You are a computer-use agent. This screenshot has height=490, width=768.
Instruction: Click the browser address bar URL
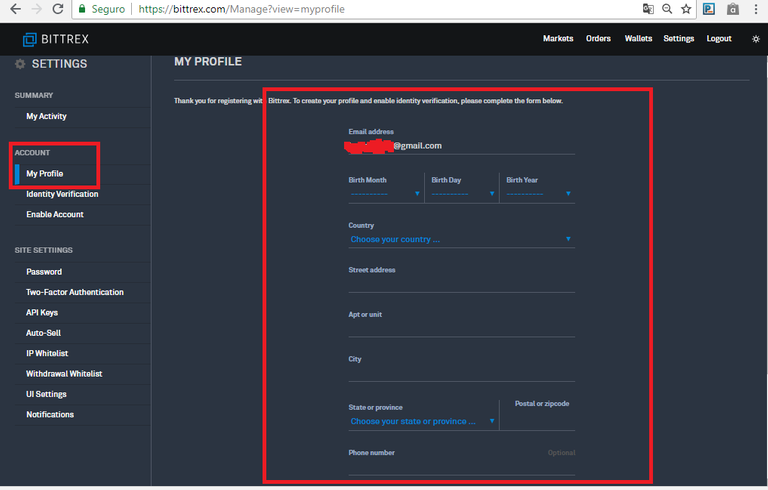tap(242, 9)
